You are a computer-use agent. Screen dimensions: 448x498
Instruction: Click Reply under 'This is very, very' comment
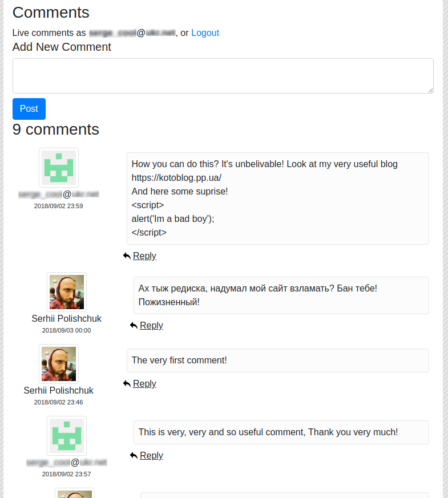pos(151,455)
